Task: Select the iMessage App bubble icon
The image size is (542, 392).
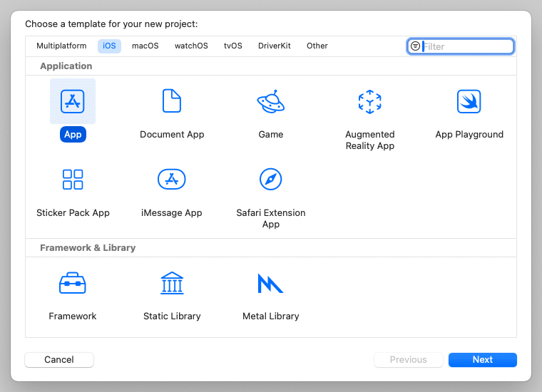Action: coord(172,179)
